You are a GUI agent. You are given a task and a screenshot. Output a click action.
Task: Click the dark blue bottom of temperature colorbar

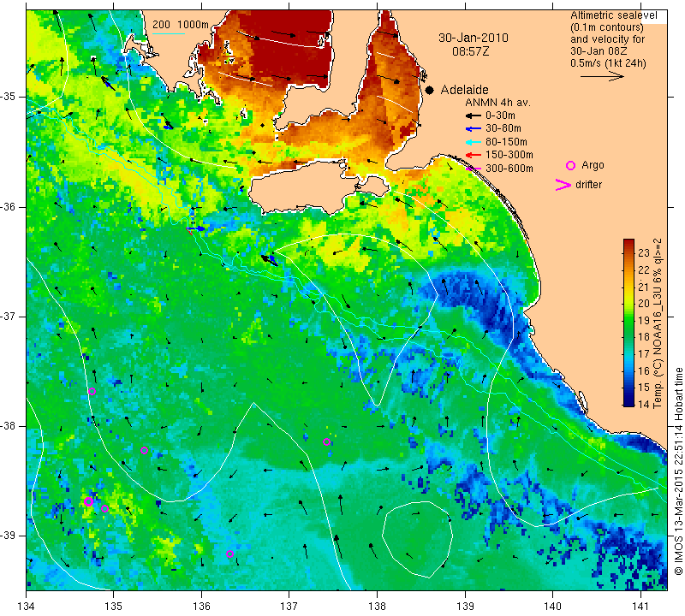tap(628, 402)
